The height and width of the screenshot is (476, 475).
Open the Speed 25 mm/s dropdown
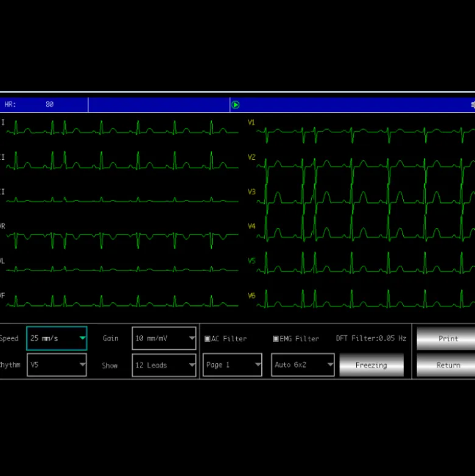[x=57, y=338]
